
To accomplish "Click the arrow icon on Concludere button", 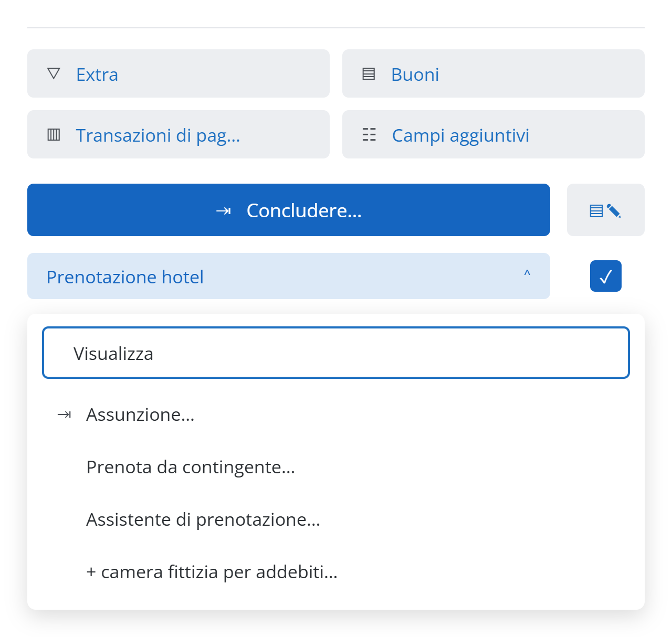I will click(224, 211).
